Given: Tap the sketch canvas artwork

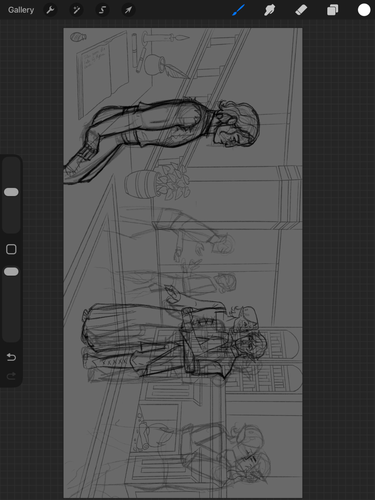Looking at the screenshot, I should pyautogui.click(x=183, y=263).
